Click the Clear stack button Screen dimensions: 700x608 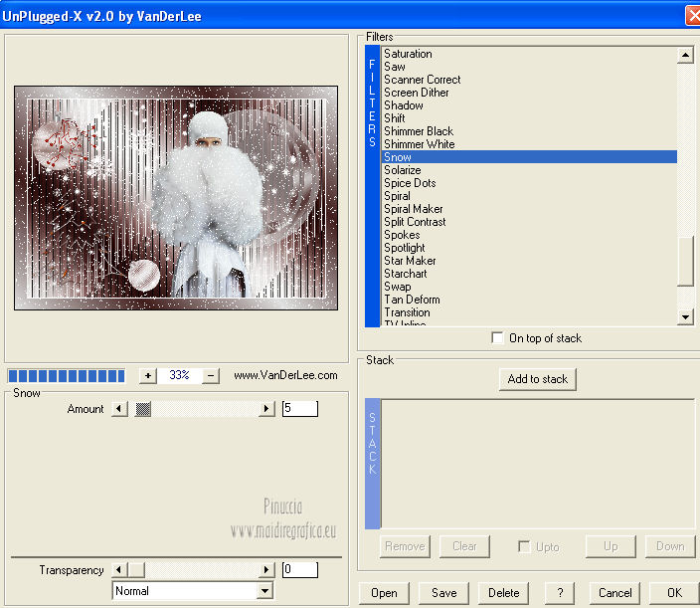(x=464, y=546)
